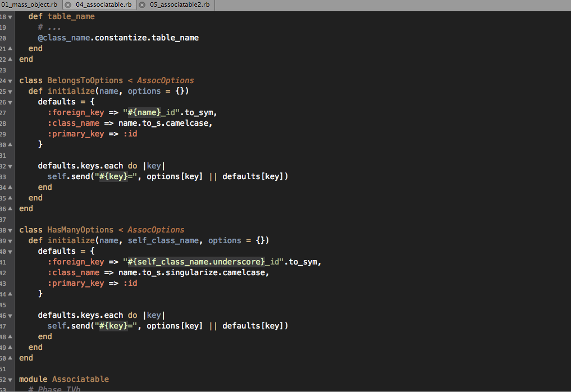The image size is (571, 392).
Task: Click the end-fold arrow at line 50
Action: pyautogui.click(x=10, y=358)
